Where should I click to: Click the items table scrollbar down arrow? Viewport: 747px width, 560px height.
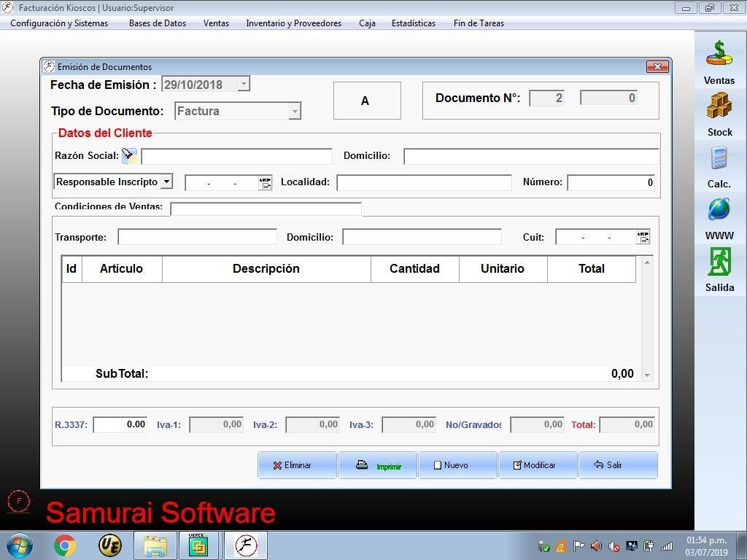click(x=647, y=376)
